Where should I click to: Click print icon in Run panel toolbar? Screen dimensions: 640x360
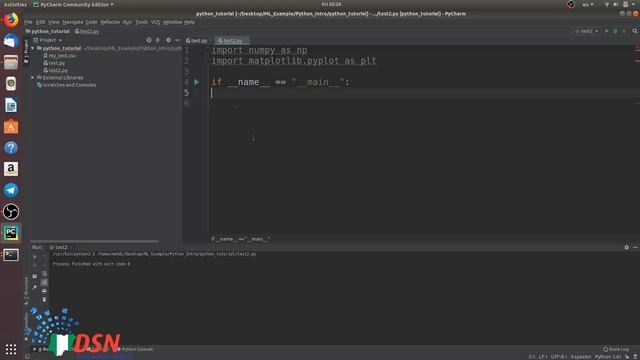[x=44, y=291]
